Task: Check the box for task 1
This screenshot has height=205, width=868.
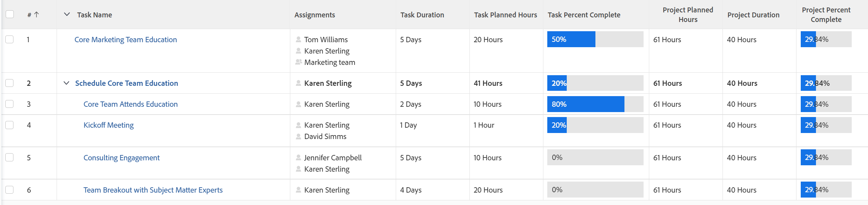Action: point(10,39)
